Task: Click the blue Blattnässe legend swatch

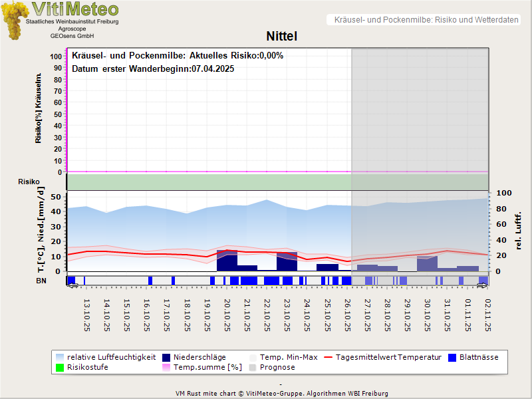Action: click(453, 357)
